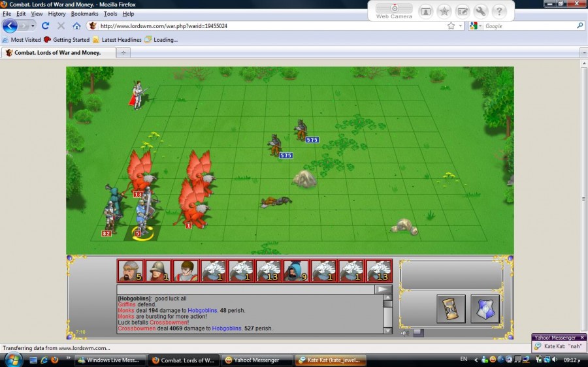Click the webcam overlay edit-list icon
This screenshot has width=588, height=367.
463,12
